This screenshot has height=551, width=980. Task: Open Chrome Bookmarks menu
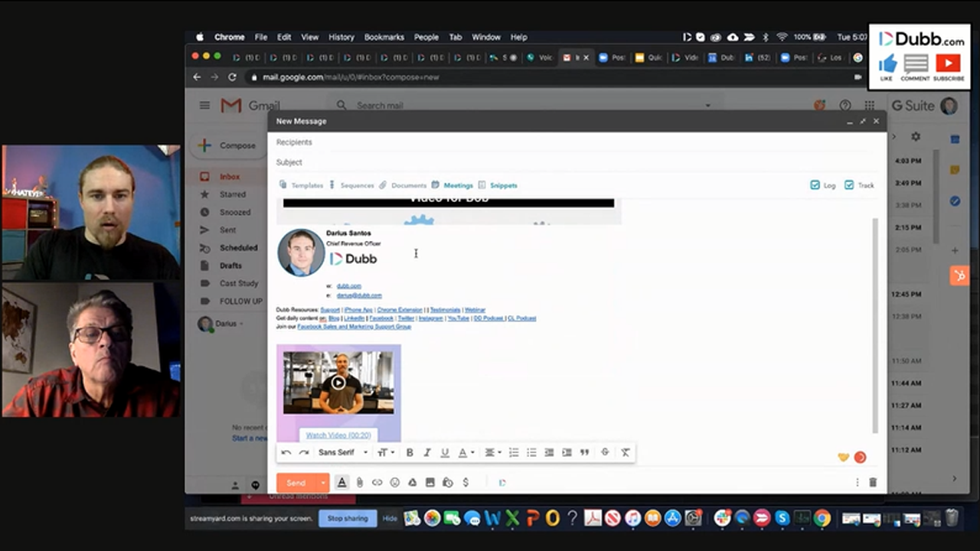tap(384, 37)
